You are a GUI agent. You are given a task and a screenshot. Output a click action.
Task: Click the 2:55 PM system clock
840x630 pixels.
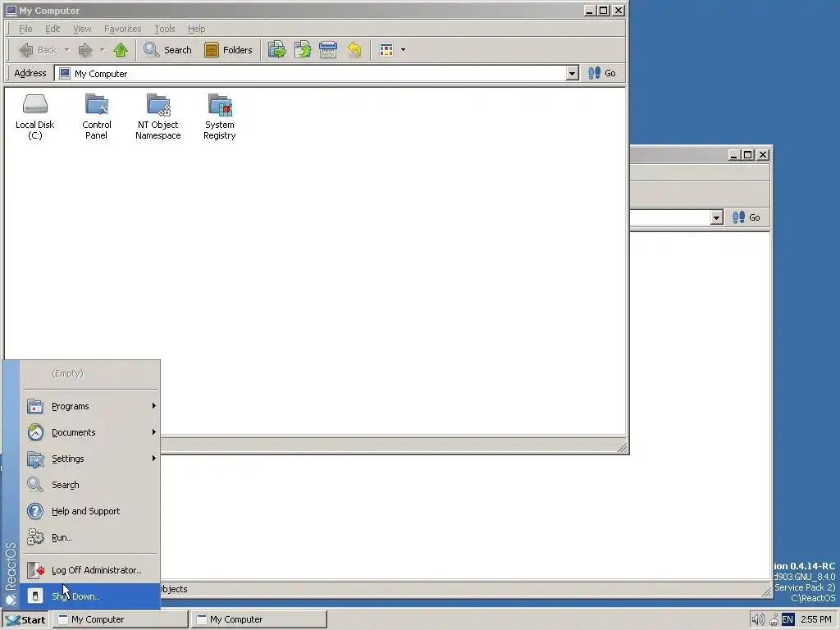[816, 620]
